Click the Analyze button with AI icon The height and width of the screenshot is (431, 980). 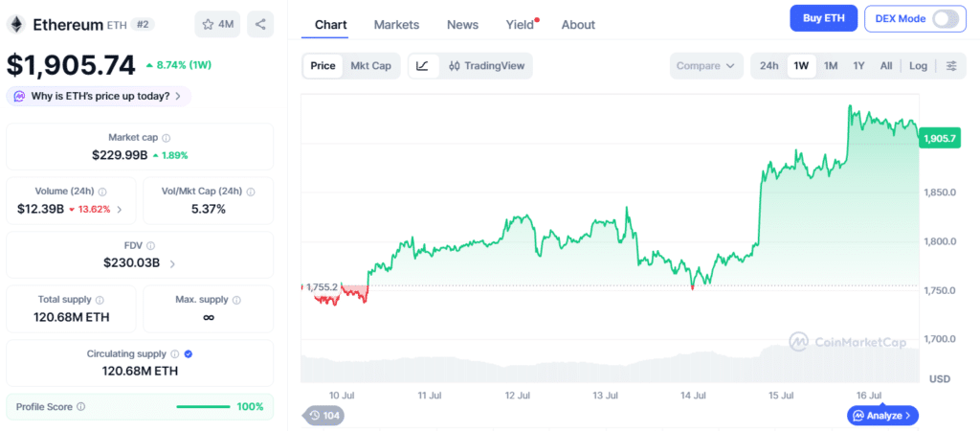tap(882, 416)
